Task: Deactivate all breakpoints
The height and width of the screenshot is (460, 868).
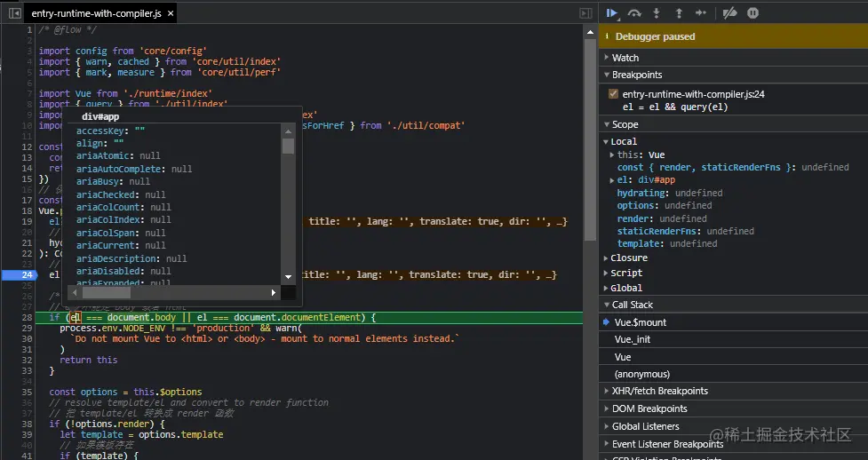Action: click(x=729, y=13)
